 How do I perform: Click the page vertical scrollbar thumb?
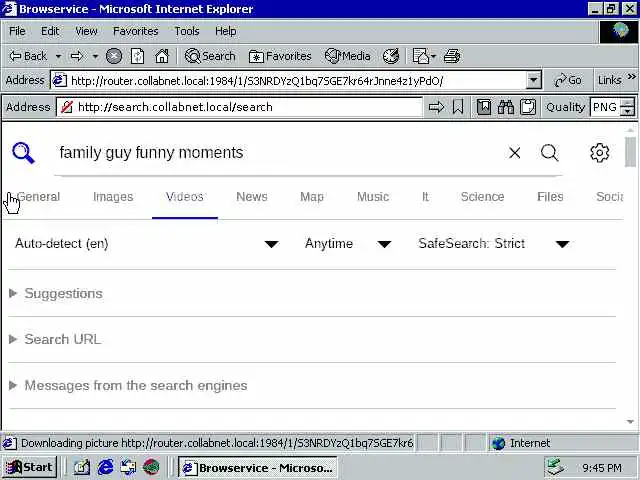630,152
